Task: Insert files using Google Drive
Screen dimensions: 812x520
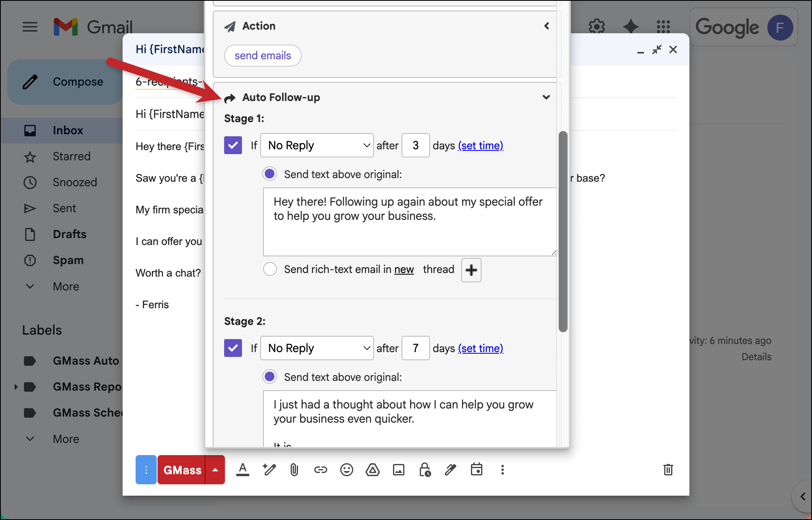Action: click(372, 470)
